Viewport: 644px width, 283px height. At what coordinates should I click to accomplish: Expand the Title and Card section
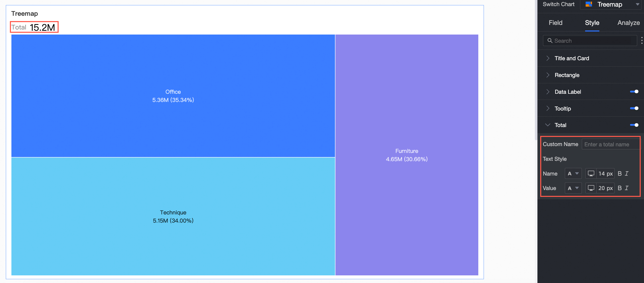[572, 58]
